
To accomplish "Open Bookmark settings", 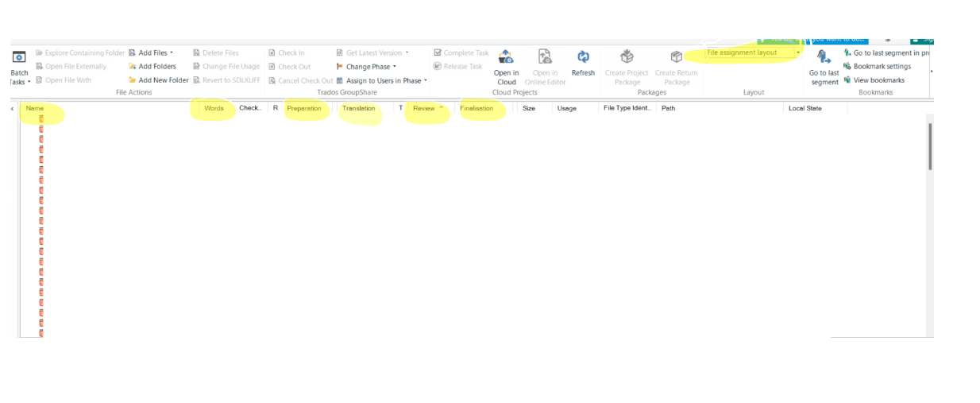I will coord(877,67).
